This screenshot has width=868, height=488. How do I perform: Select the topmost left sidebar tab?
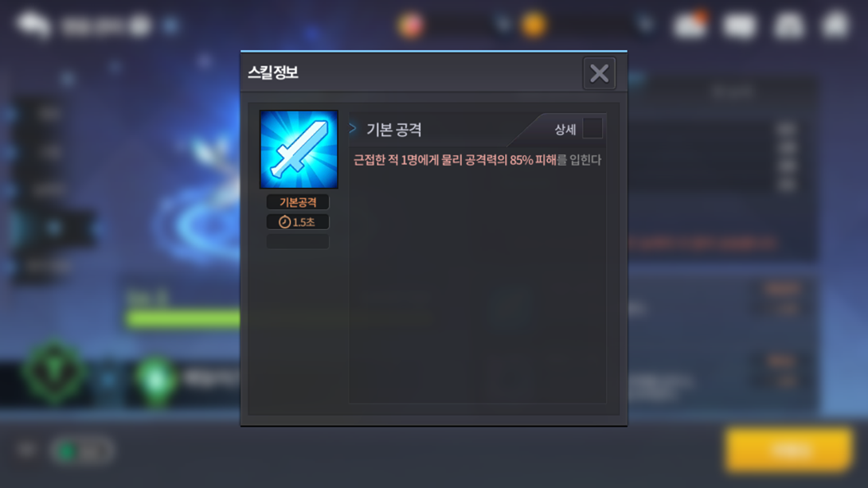tap(48, 114)
